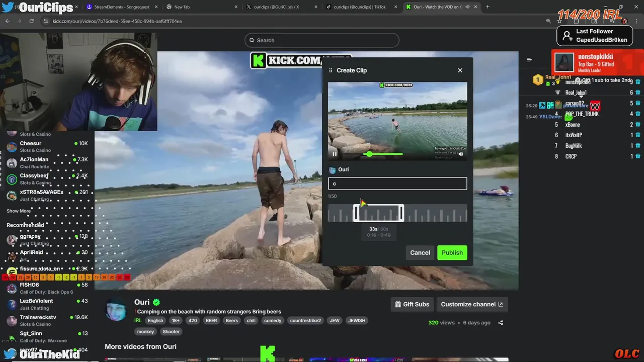Go back in the browser
644x362 pixels.
coord(7,21)
